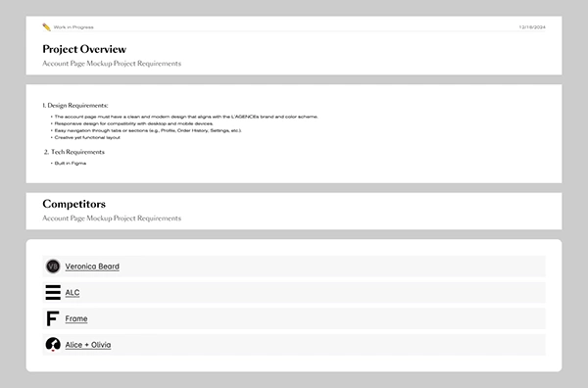Click the Responsive design bullet point
Viewport: 588px width, 388px height.
coord(134,123)
